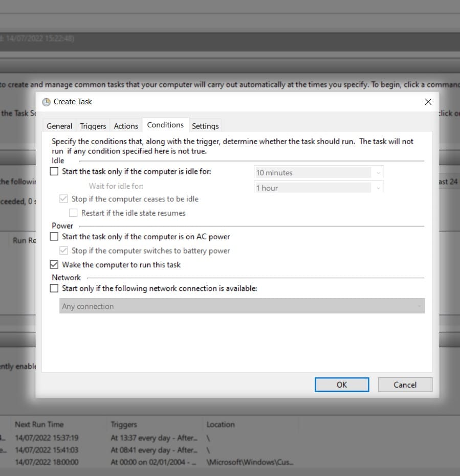Enable start only on AC power
This screenshot has height=476, width=460.
(54, 237)
